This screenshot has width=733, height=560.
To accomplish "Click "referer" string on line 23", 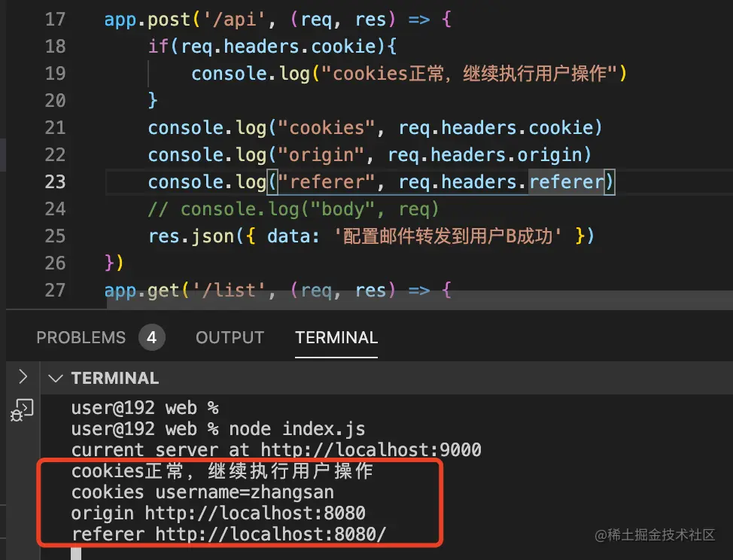I will pyautogui.click(x=327, y=182).
